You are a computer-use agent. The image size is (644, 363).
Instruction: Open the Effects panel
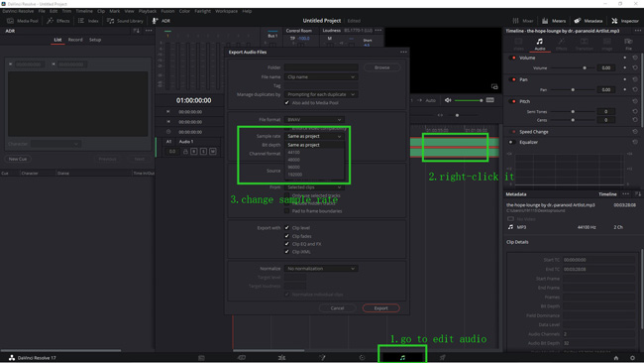click(x=57, y=21)
